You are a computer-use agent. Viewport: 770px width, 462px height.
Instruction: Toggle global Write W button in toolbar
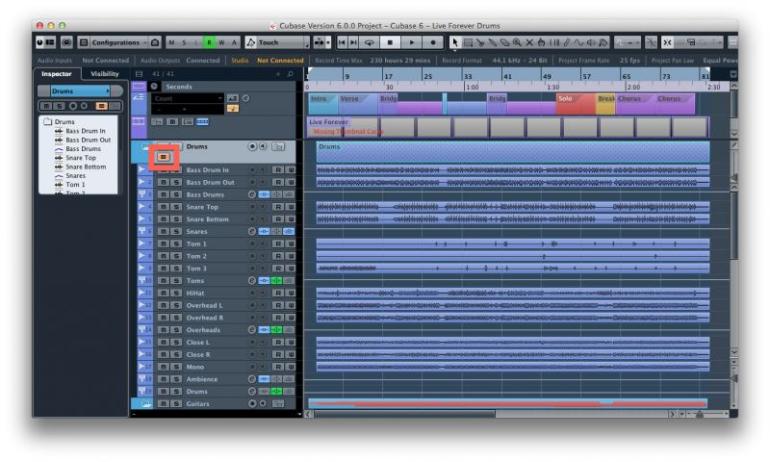[221, 43]
